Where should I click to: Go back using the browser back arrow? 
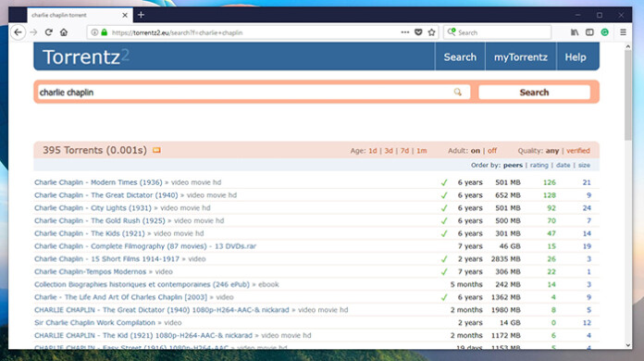18,32
